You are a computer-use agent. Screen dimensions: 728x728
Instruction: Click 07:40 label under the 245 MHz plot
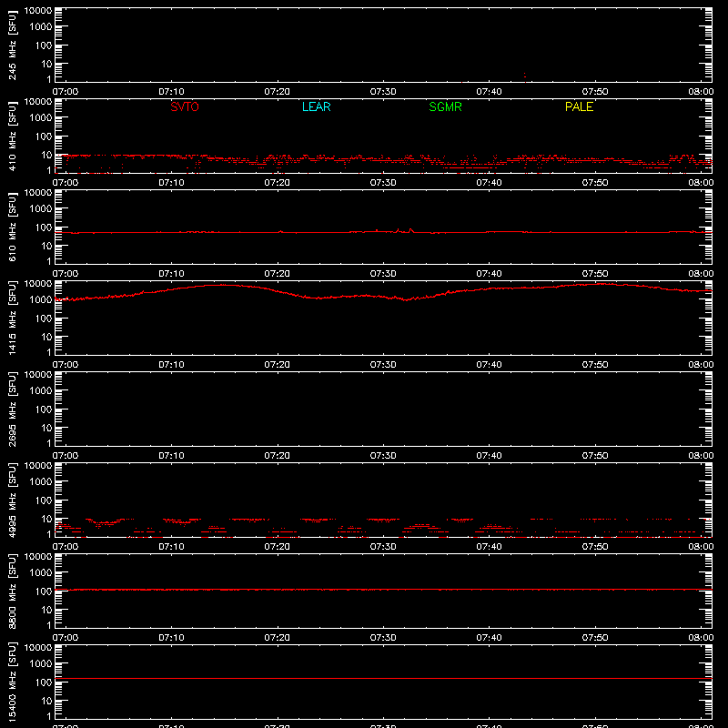[x=489, y=92]
